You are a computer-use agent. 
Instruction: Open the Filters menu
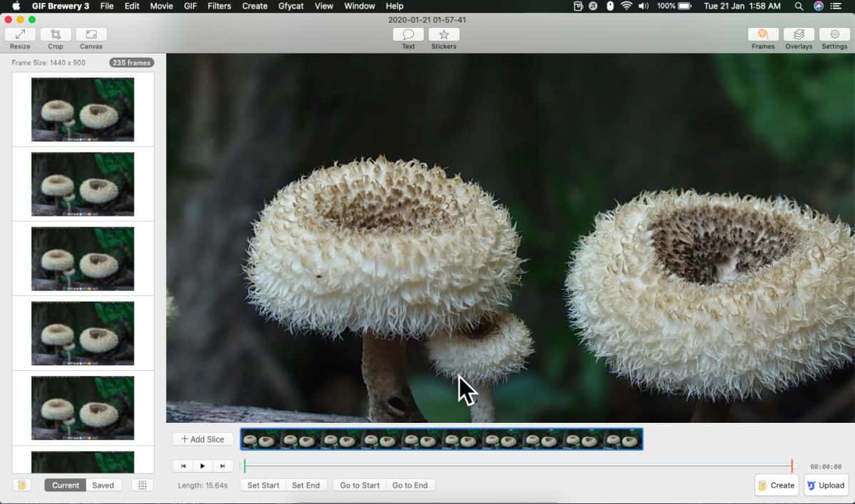pos(219,6)
